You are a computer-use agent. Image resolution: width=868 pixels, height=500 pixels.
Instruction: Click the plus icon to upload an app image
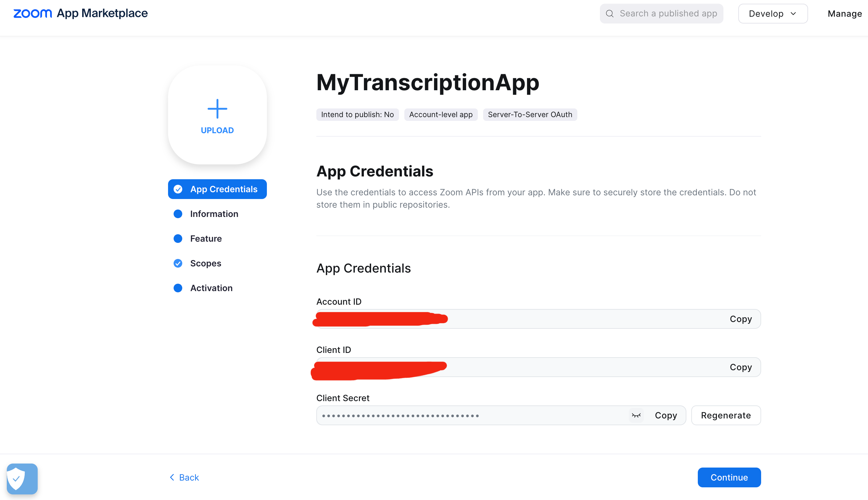tap(217, 108)
